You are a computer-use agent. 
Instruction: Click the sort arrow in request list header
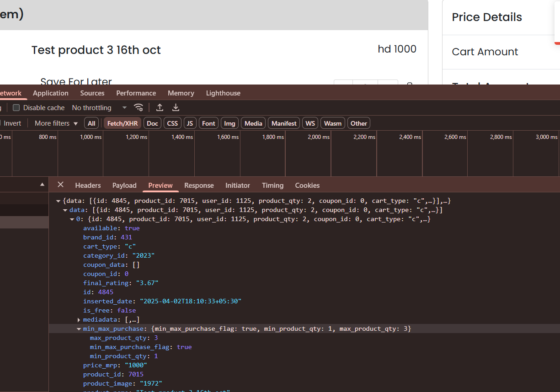pos(43,185)
